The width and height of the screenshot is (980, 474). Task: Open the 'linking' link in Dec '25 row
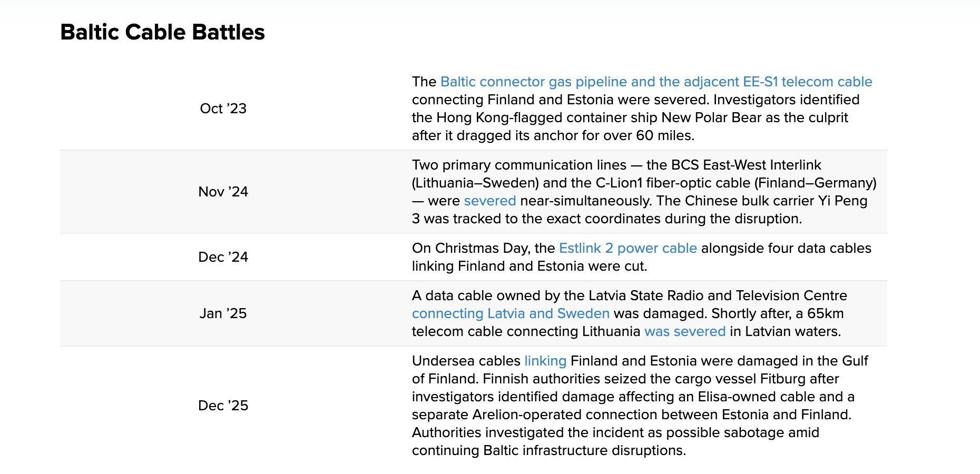[x=545, y=361]
